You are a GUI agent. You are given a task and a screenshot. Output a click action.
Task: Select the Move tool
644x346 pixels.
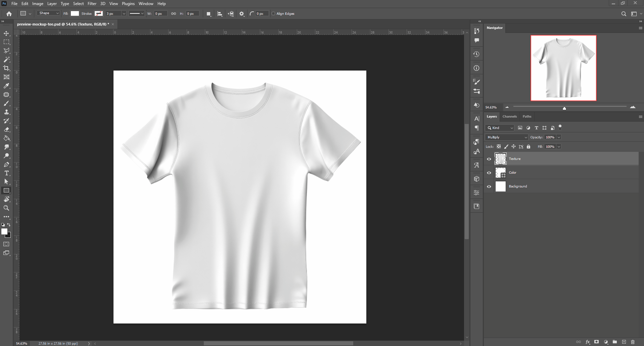[6, 33]
